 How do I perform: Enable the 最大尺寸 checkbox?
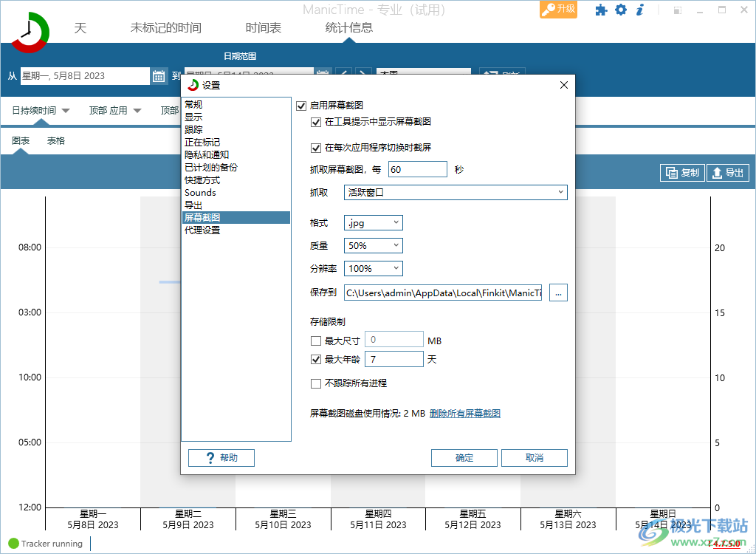pos(316,341)
